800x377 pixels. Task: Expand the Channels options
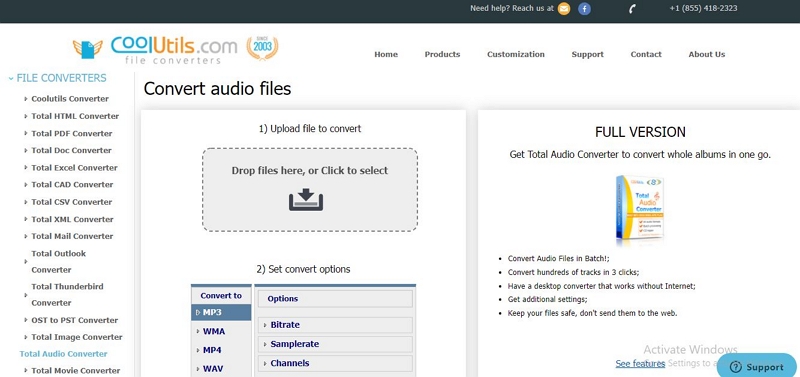coord(335,363)
